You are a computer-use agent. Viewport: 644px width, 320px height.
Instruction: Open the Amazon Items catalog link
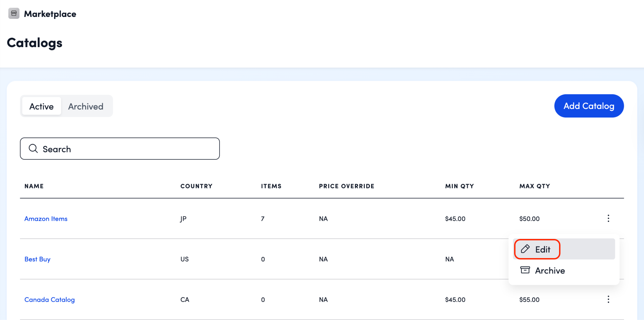[x=46, y=219]
